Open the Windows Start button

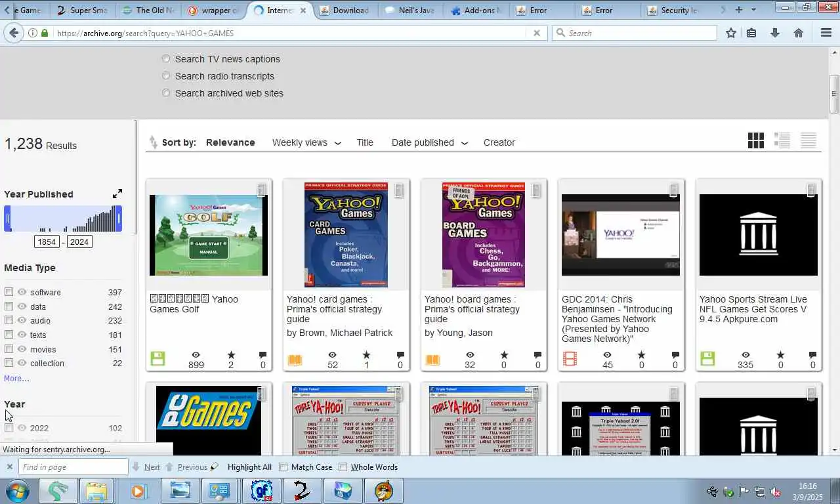pyautogui.click(x=18, y=491)
